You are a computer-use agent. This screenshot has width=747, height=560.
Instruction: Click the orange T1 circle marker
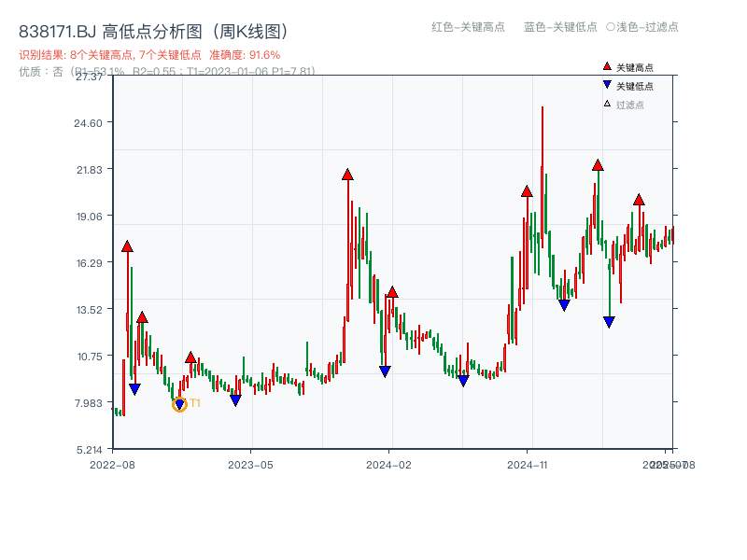pos(177,403)
